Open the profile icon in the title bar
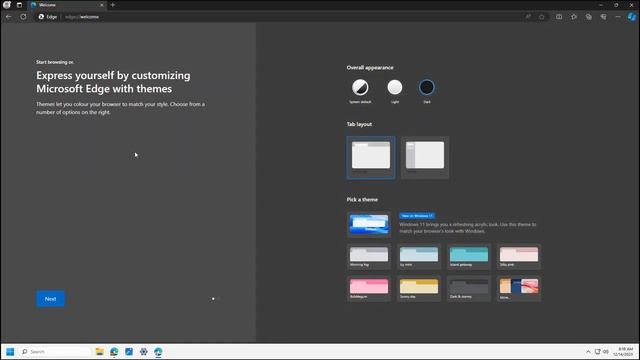Screen dimensions: 640x360 point(7,5)
